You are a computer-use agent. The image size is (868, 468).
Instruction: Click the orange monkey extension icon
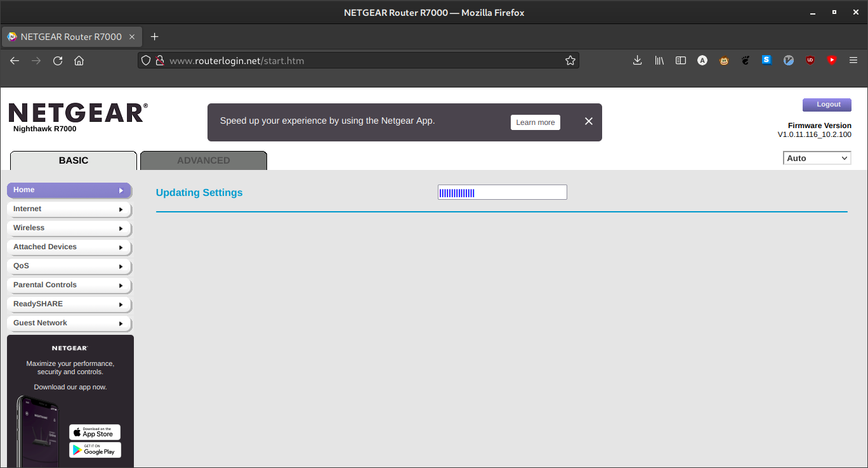(x=724, y=60)
